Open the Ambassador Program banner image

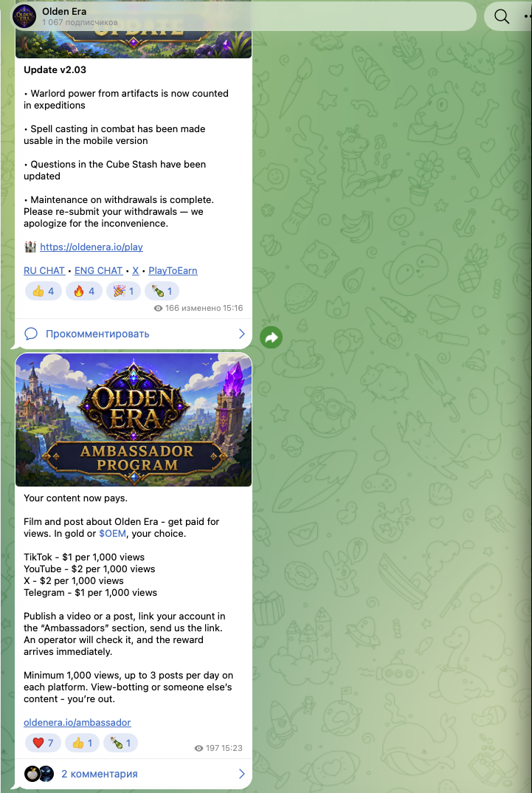(x=134, y=420)
